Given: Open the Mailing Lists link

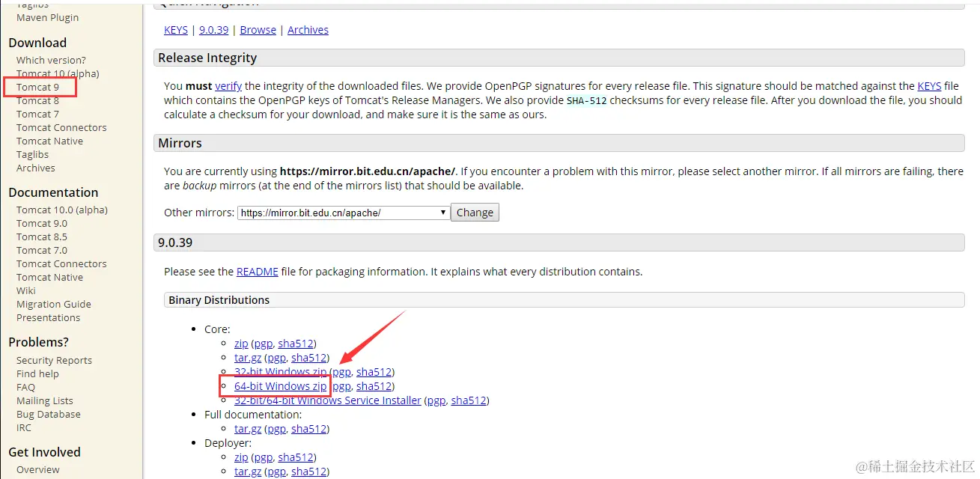Looking at the screenshot, I should 45,400.
